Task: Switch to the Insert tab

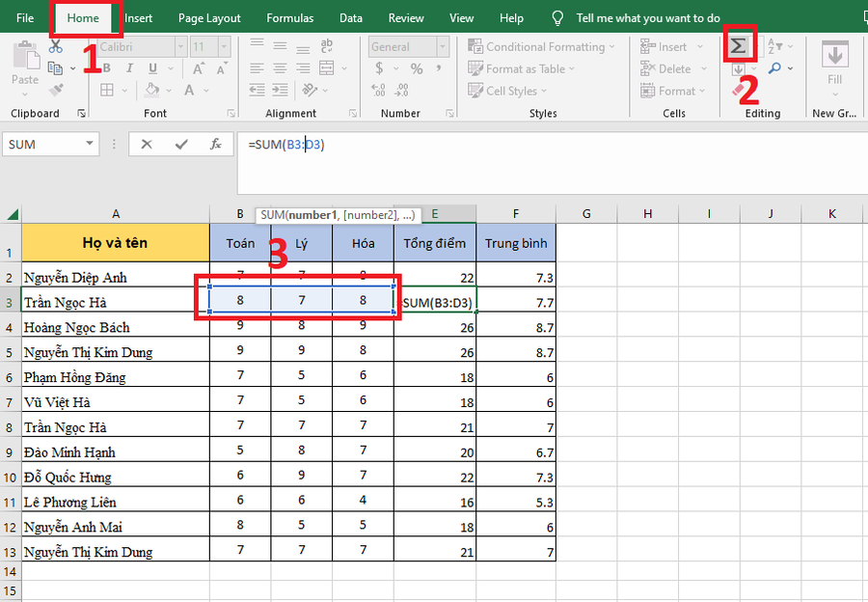Action: (138, 17)
